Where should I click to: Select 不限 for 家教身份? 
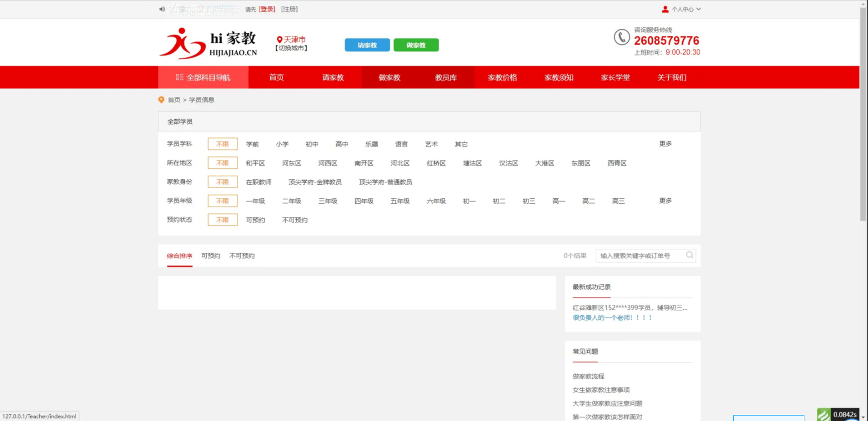(x=223, y=182)
